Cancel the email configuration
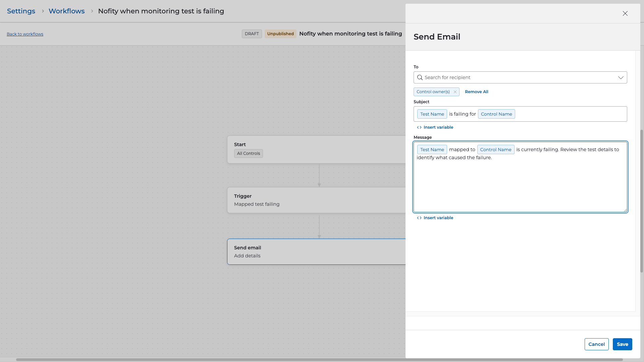Screen dimensions: 644x362 tap(596, 344)
